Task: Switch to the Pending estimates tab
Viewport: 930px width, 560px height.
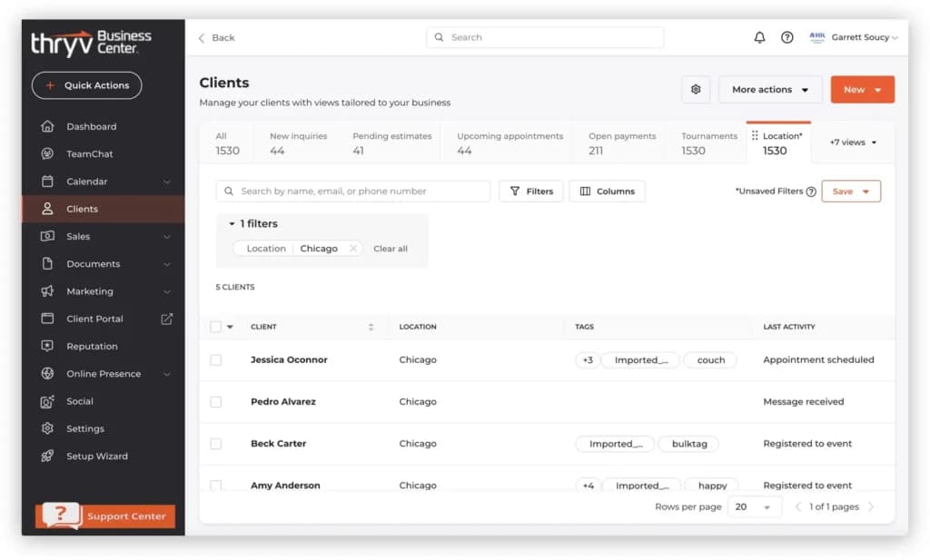Action: tap(392, 143)
